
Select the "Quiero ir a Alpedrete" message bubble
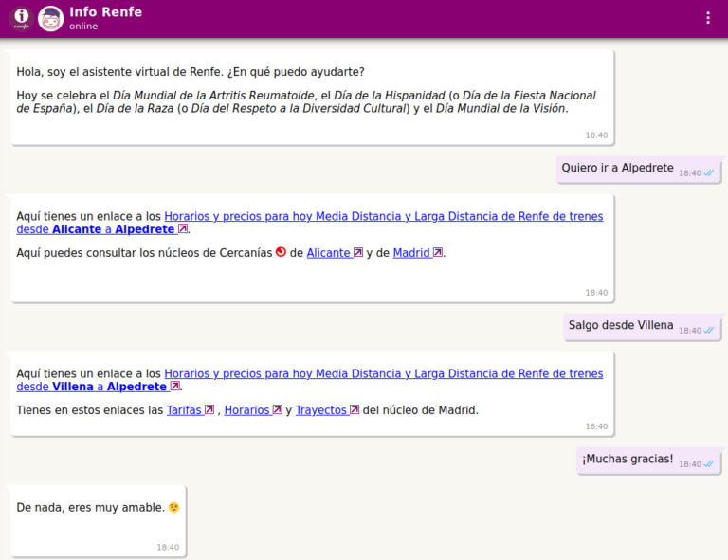(x=617, y=169)
